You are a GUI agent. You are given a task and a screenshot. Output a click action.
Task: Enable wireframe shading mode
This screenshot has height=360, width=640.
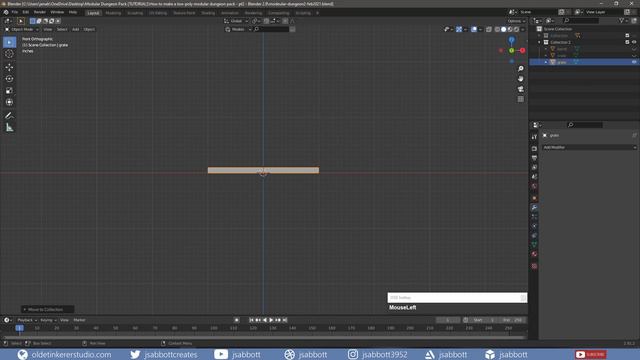click(497, 29)
